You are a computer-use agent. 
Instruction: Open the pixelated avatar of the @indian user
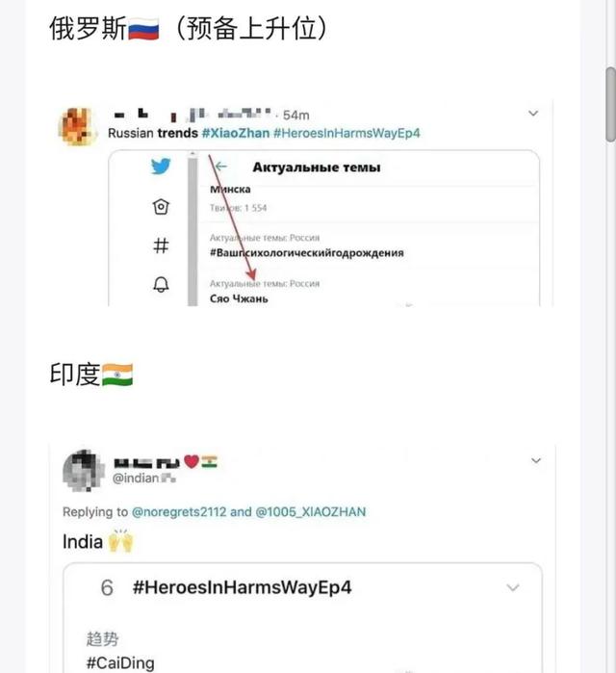coord(83,471)
